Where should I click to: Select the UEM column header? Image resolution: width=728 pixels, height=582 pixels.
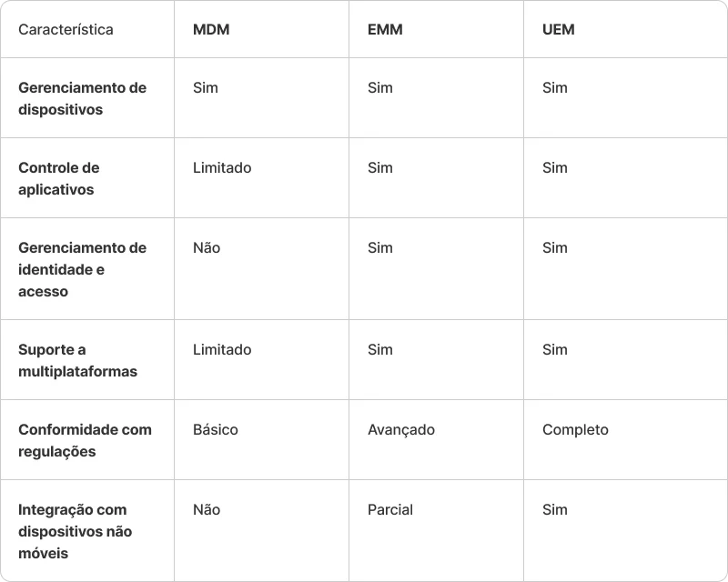[x=558, y=29]
